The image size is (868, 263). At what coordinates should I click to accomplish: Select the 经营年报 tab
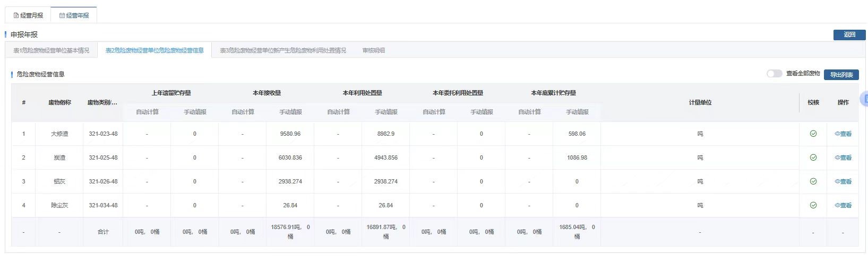(x=74, y=15)
